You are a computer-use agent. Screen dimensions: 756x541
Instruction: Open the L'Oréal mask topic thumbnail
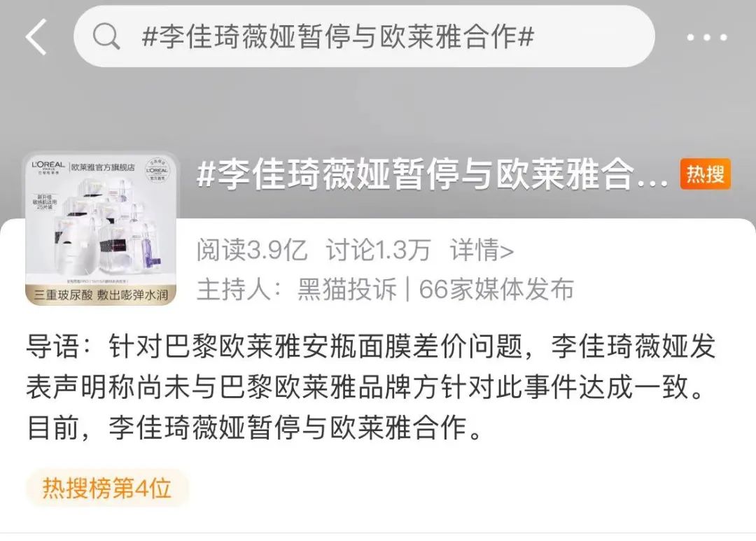(x=101, y=230)
